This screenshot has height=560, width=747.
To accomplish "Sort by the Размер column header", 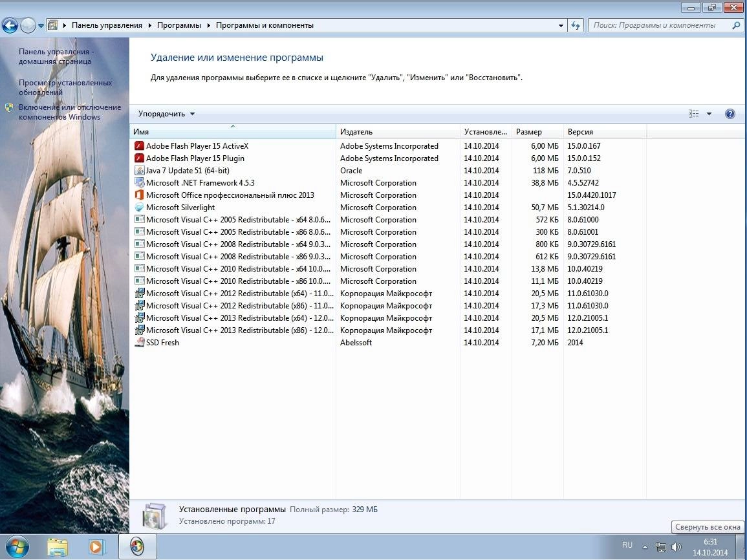I will click(537, 132).
